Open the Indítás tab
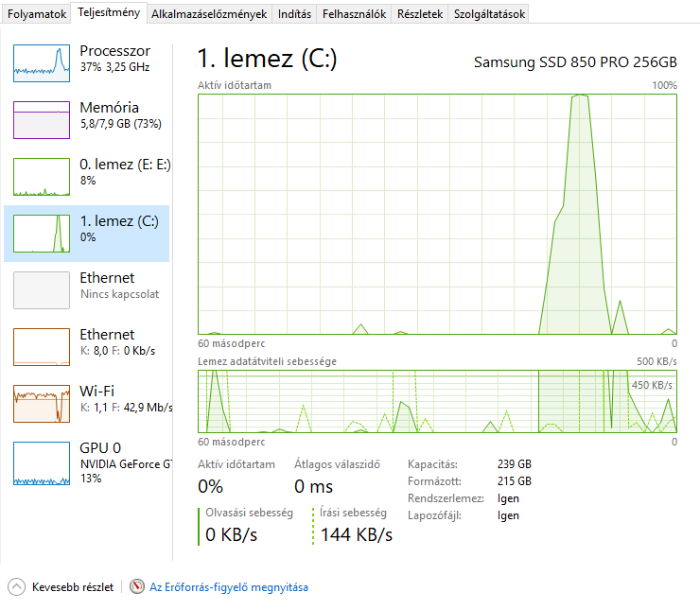 pyautogui.click(x=294, y=14)
